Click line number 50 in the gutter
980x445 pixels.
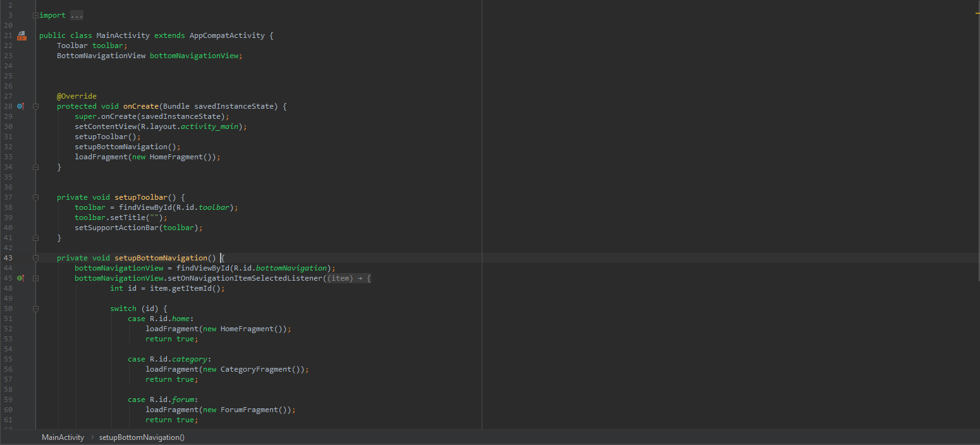[8, 308]
